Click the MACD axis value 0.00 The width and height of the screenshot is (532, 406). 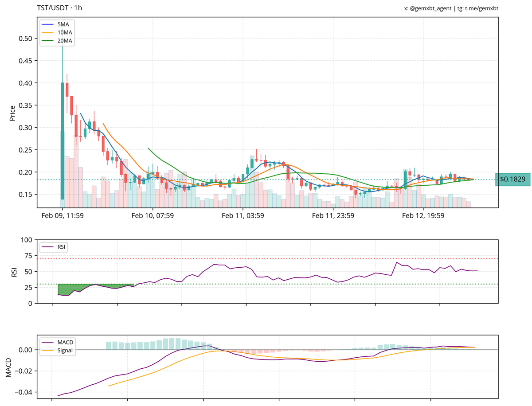(x=25, y=350)
